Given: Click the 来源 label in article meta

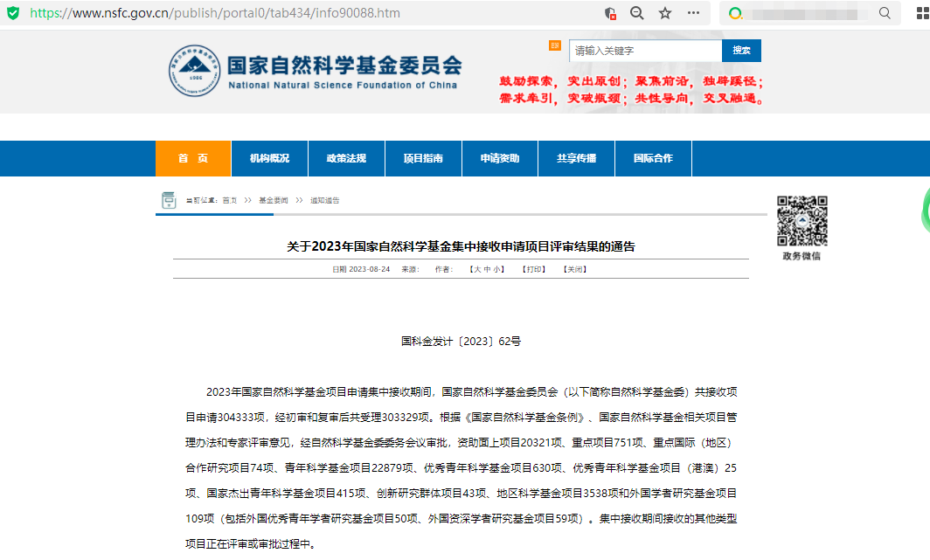Looking at the screenshot, I should pos(411,269).
